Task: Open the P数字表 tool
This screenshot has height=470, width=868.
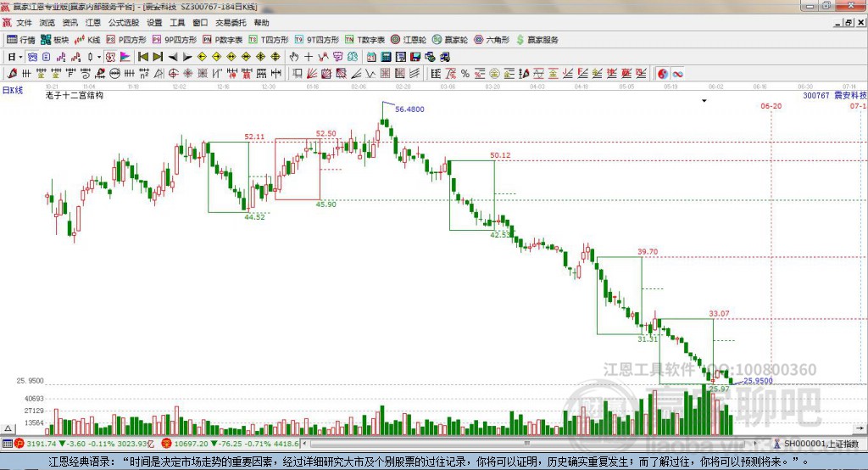Action: [x=223, y=40]
